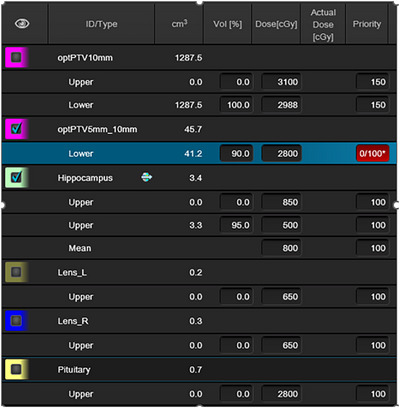400x408 pixels.
Task: Enable the optPTV10mm structure checkbox
Action: coord(16,57)
